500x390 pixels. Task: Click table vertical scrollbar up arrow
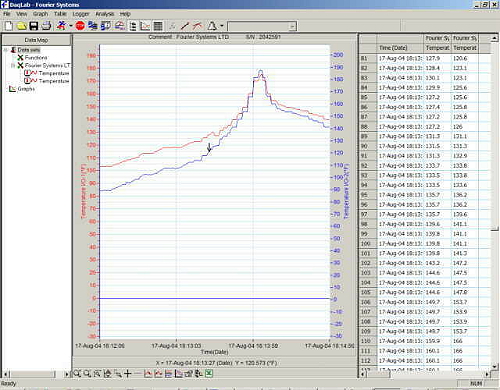pos(495,39)
